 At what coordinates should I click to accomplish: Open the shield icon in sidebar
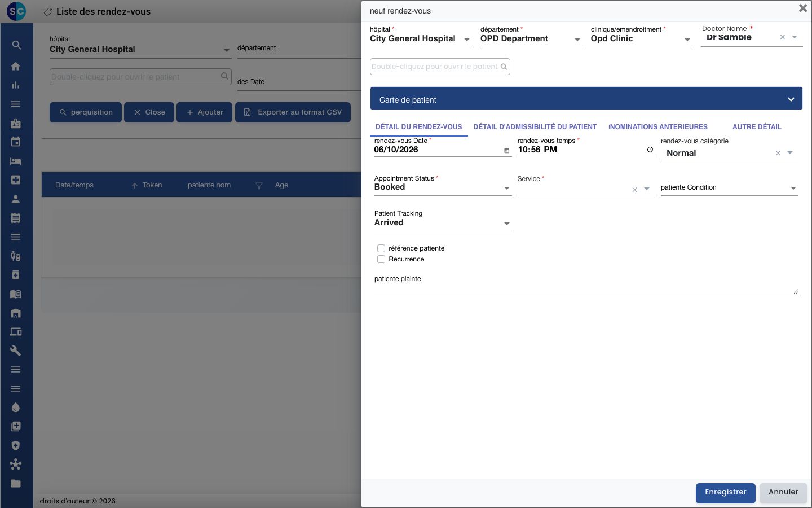16,445
